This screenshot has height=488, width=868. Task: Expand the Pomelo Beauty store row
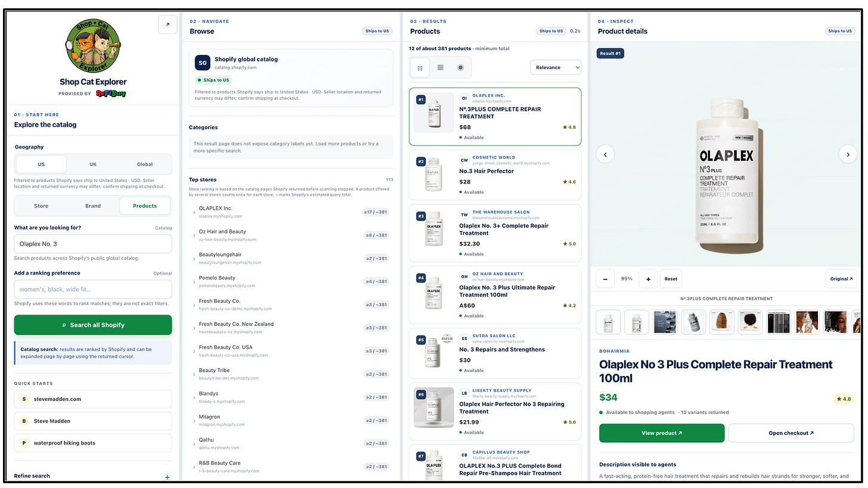click(x=194, y=282)
